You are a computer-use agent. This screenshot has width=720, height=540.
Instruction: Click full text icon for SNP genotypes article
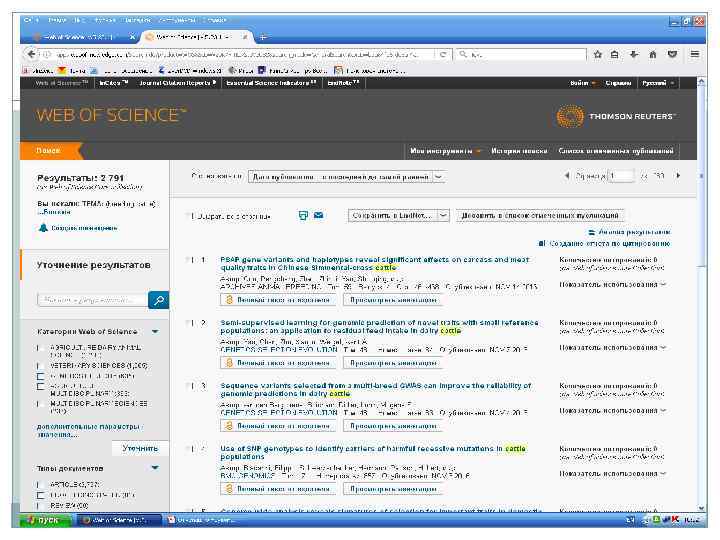(229, 489)
